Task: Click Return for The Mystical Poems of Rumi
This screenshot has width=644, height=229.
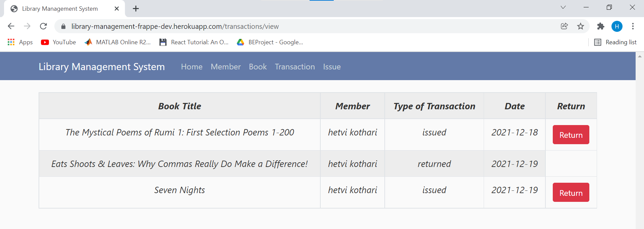Action: point(571,135)
